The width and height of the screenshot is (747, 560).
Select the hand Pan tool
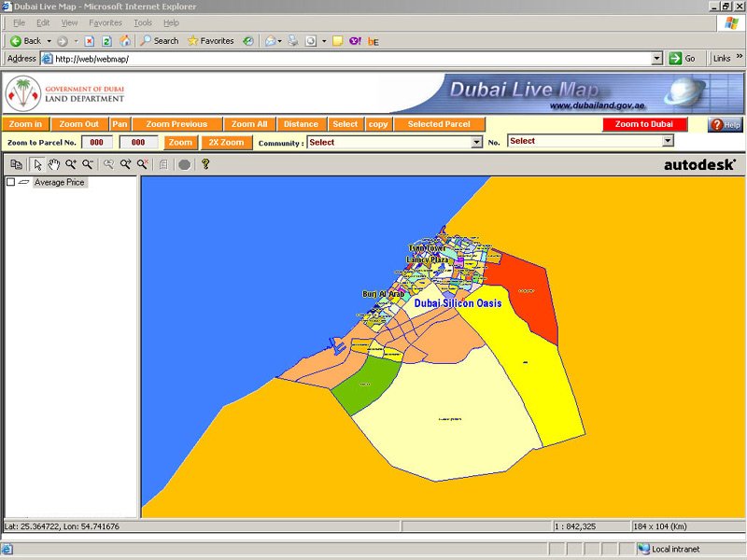point(54,165)
